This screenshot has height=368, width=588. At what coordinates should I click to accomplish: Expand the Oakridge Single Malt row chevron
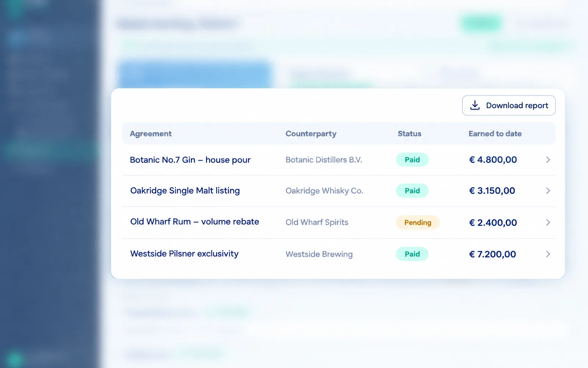tap(548, 191)
